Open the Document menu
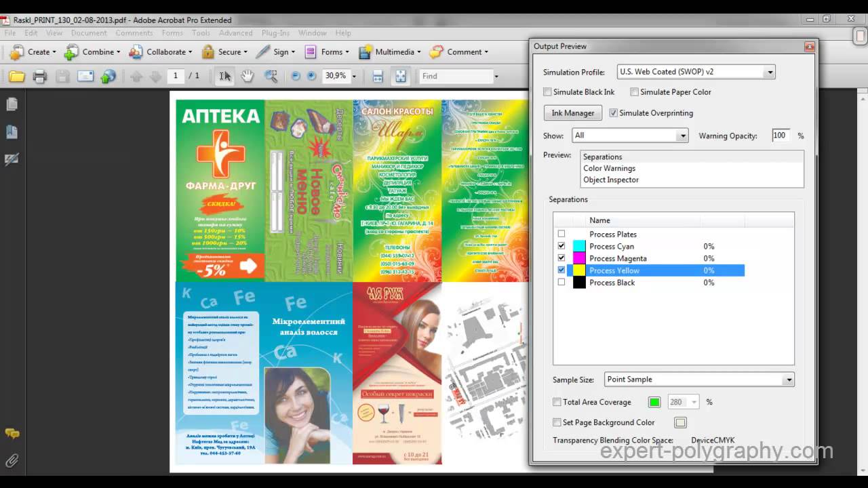 89,33
